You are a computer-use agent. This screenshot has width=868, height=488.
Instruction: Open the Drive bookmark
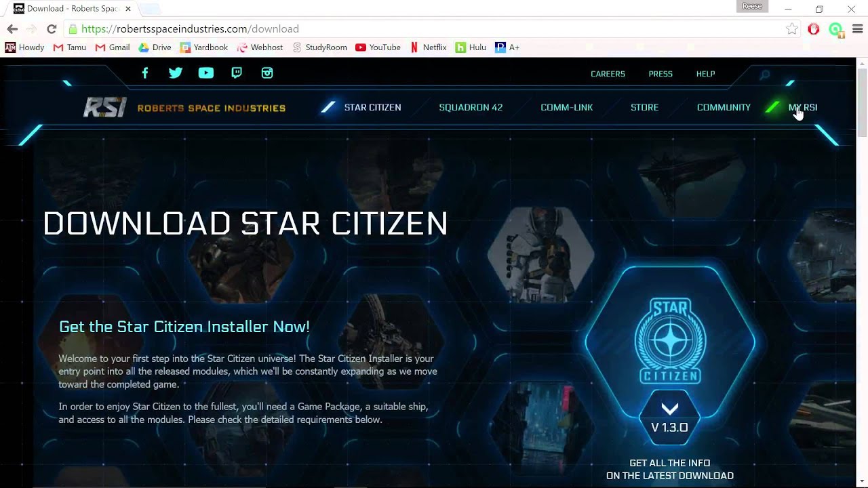155,47
